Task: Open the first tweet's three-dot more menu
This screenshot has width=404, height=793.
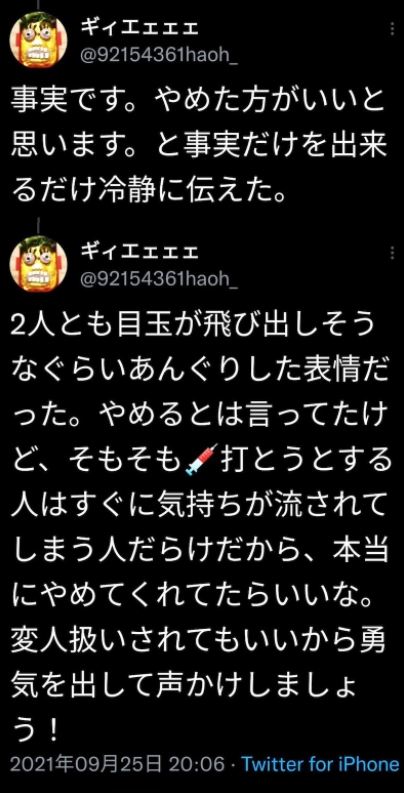Action: click(x=392, y=28)
